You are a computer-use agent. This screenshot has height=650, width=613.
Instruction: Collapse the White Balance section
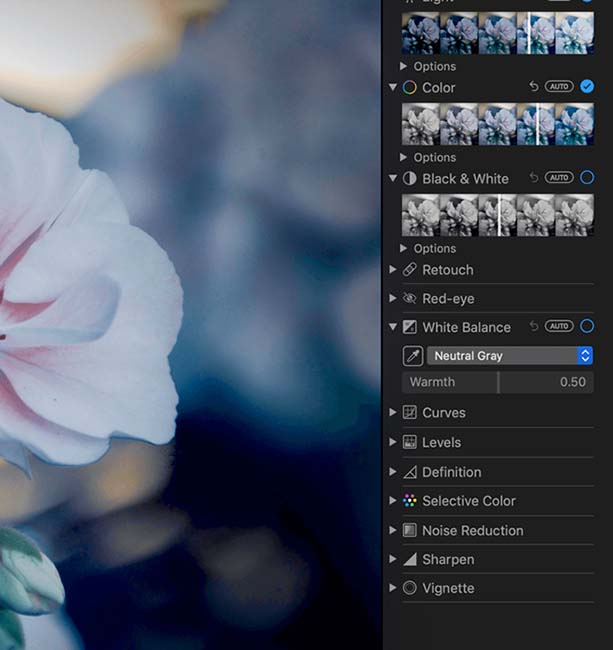click(393, 327)
